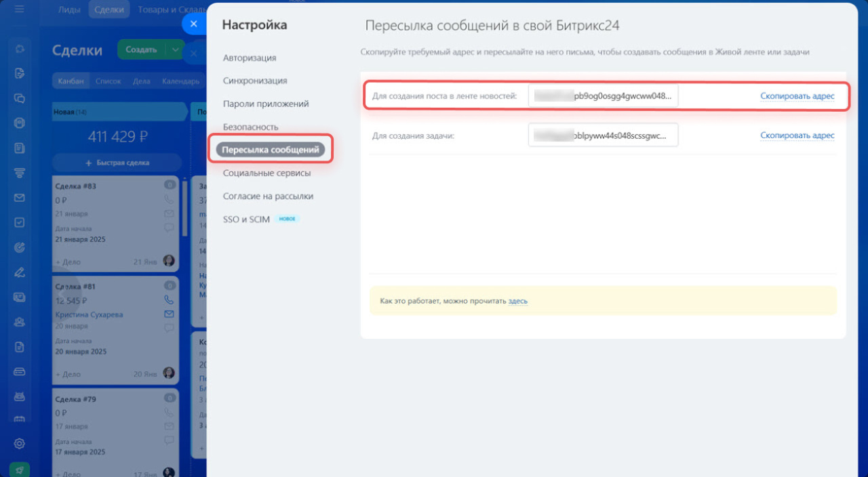This screenshot has height=477, width=868.
Task: Click the avatar on Сделка #81 card
Action: pos(169,373)
